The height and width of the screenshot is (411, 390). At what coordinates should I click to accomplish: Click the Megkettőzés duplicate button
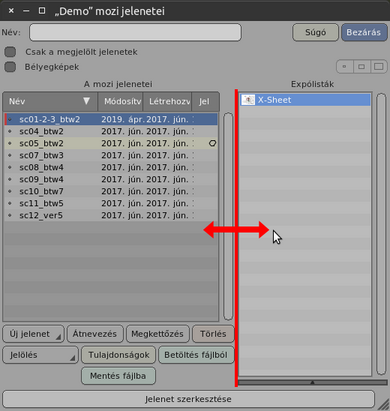click(158, 334)
